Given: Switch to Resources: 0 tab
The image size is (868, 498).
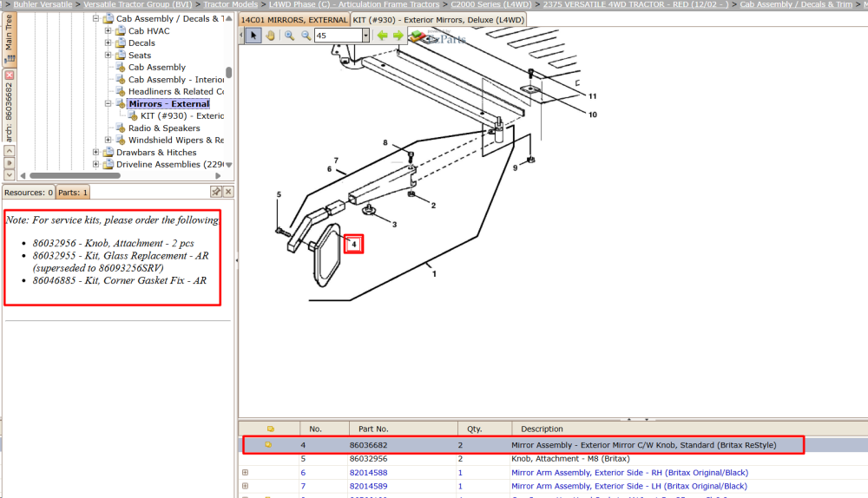Looking at the screenshot, I should pos(29,193).
